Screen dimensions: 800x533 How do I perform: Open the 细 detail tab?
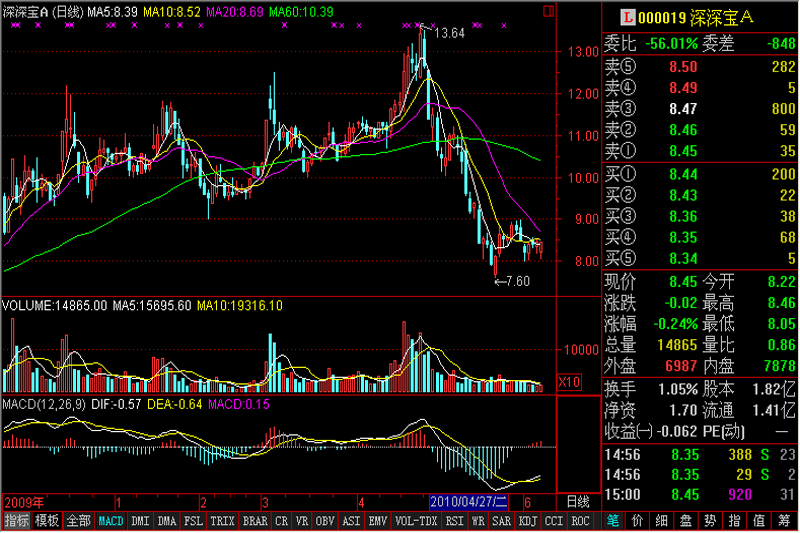click(x=662, y=521)
